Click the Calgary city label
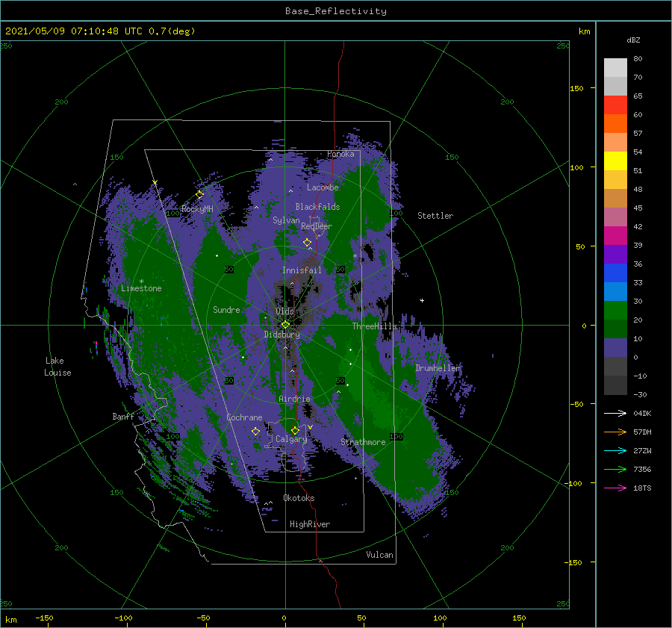This screenshot has width=672, height=628. [291, 439]
